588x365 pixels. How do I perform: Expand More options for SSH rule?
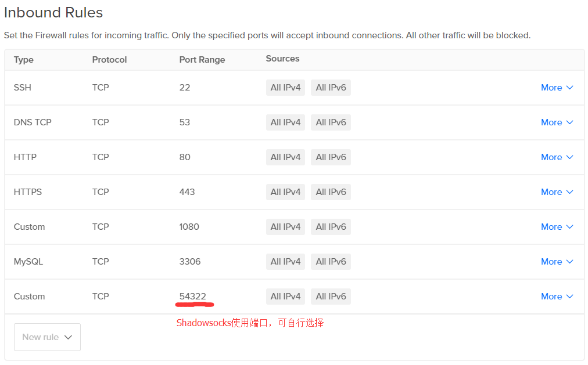point(557,88)
